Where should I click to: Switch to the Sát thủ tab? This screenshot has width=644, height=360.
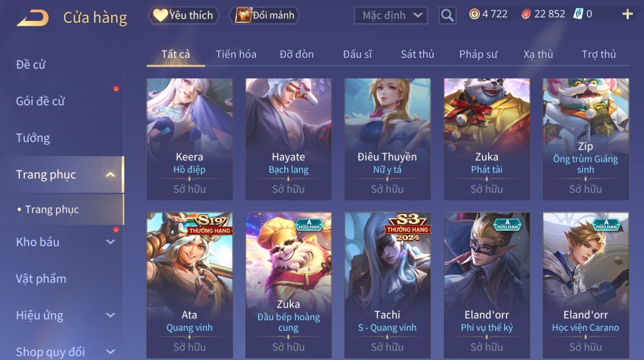(417, 54)
